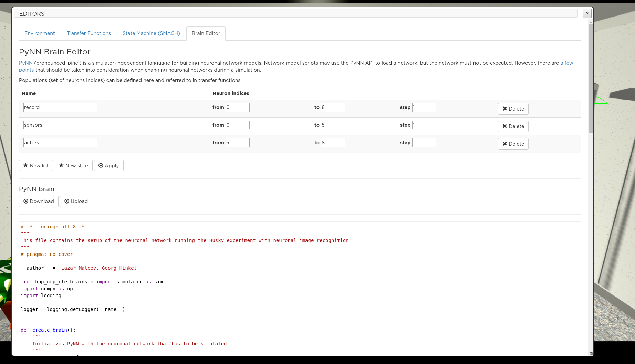Screen dimensions: 635x364
Task: Delete the sensors population
Action: point(513,126)
